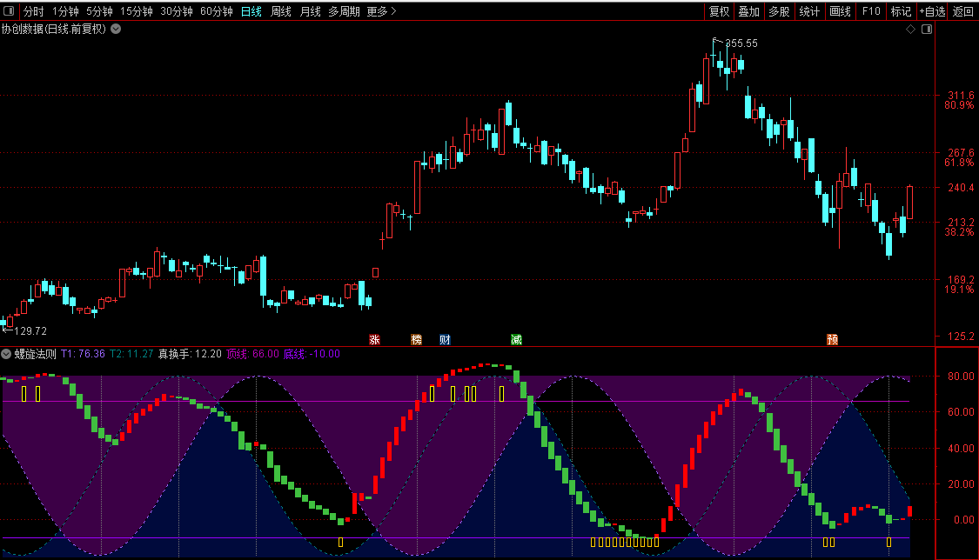Image resolution: width=979 pixels, height=560 pixels.
Task: Click the 顶线: 66.00 value
Action: click(253, 354)
